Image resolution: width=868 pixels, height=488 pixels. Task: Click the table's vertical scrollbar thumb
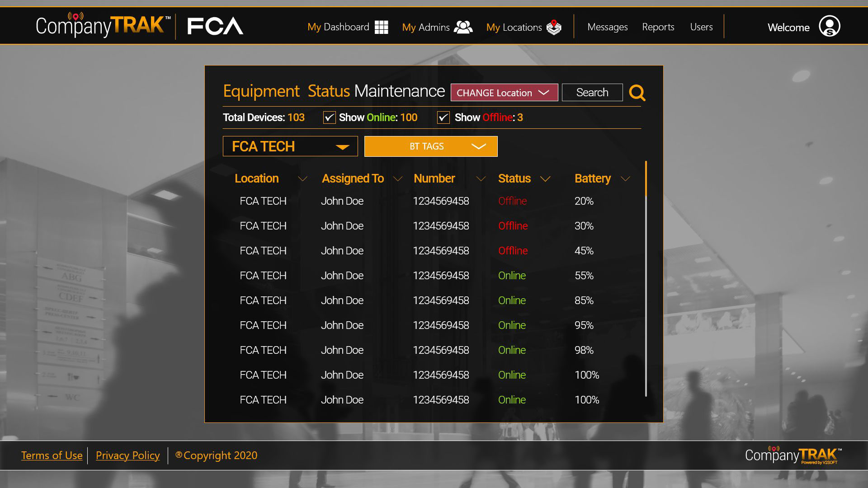click(x=646, y=178)
